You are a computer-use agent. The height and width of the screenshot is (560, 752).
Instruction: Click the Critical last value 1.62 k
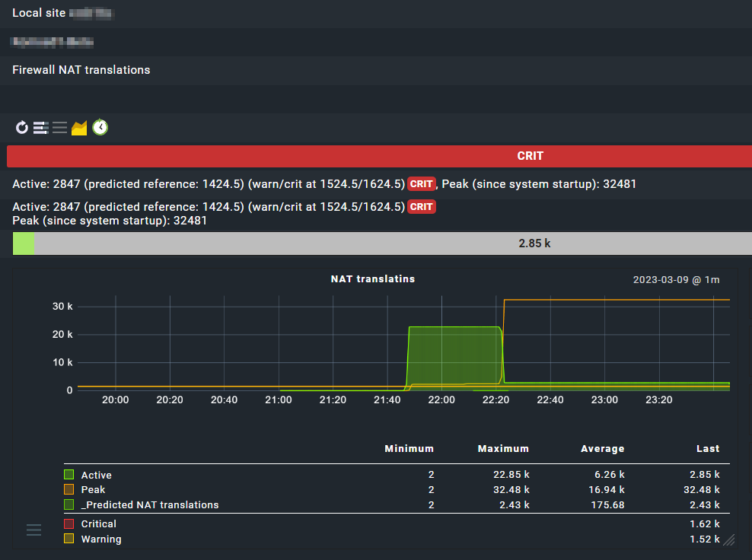pyautogui.click(x=705, y=524)
